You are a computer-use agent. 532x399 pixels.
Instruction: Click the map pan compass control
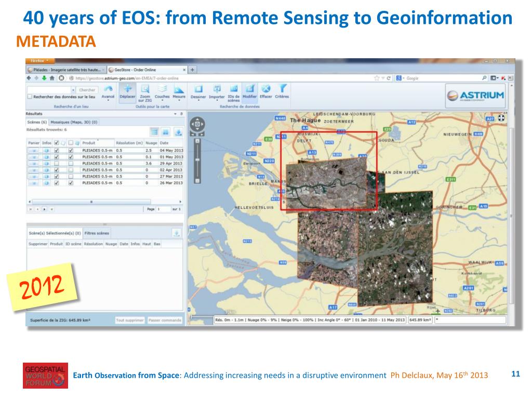tap(197, 124)
